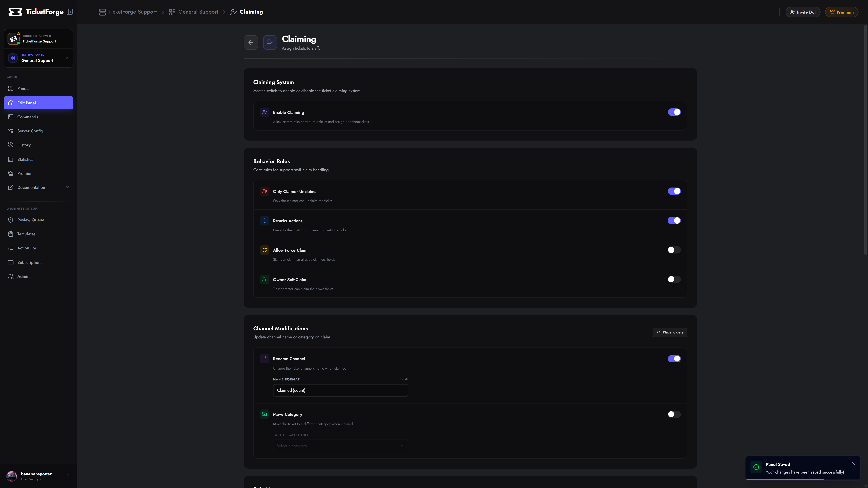Screen dimensions: 868x488
Task: Click the Panels grid icon in sidebar
Action: point(11,88)
